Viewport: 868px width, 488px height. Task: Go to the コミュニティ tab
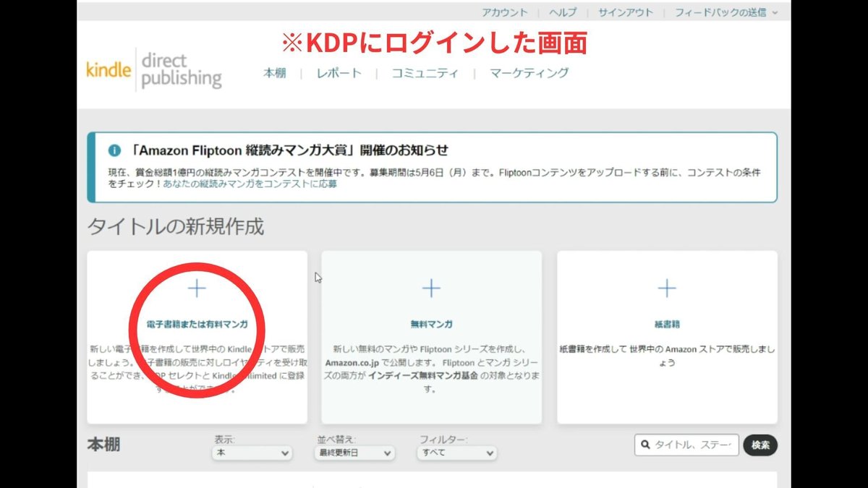[x=425, y=73]
